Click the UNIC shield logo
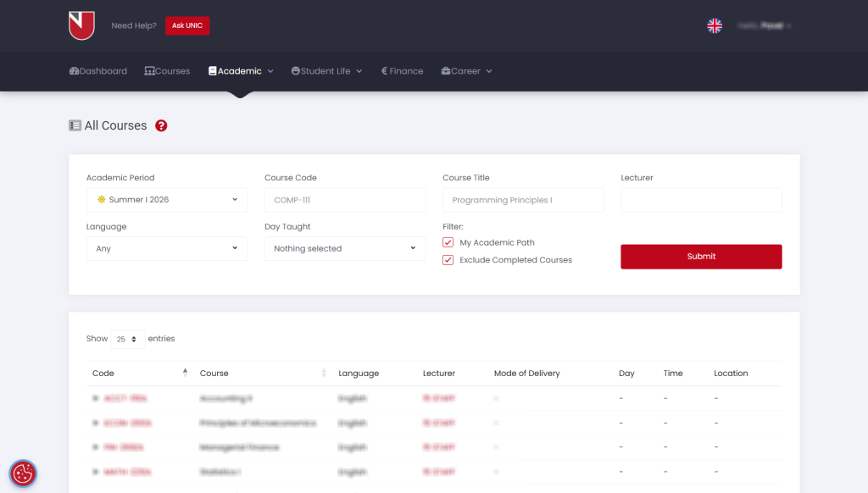Image resolution: width=868 pixels, height=493 pixels. click(81, 25)
